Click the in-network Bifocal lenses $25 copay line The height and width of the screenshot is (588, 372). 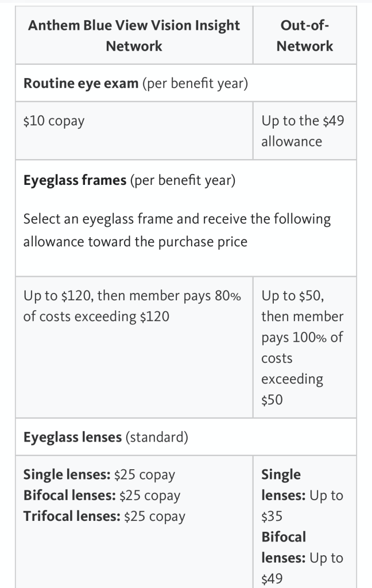point(102,496)
